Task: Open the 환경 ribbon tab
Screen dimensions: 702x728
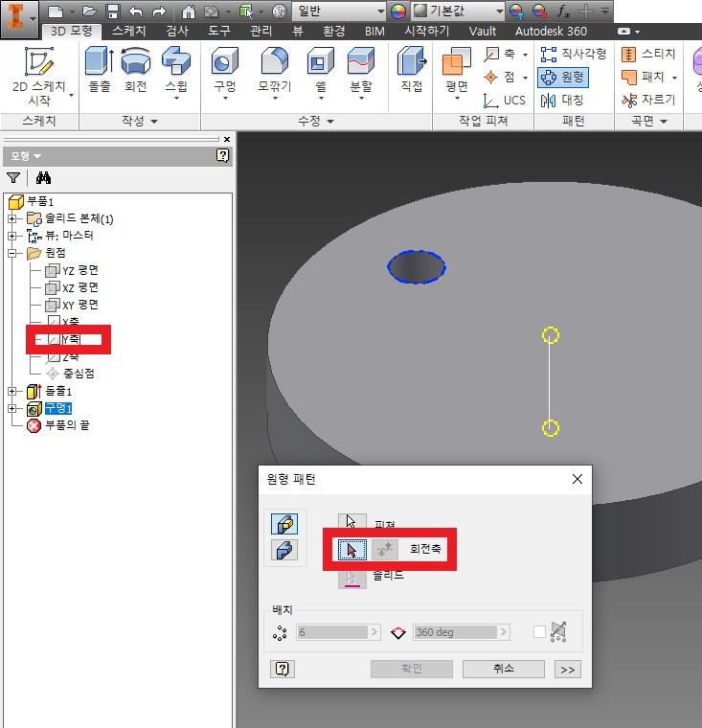Action: tap(334, 31)
